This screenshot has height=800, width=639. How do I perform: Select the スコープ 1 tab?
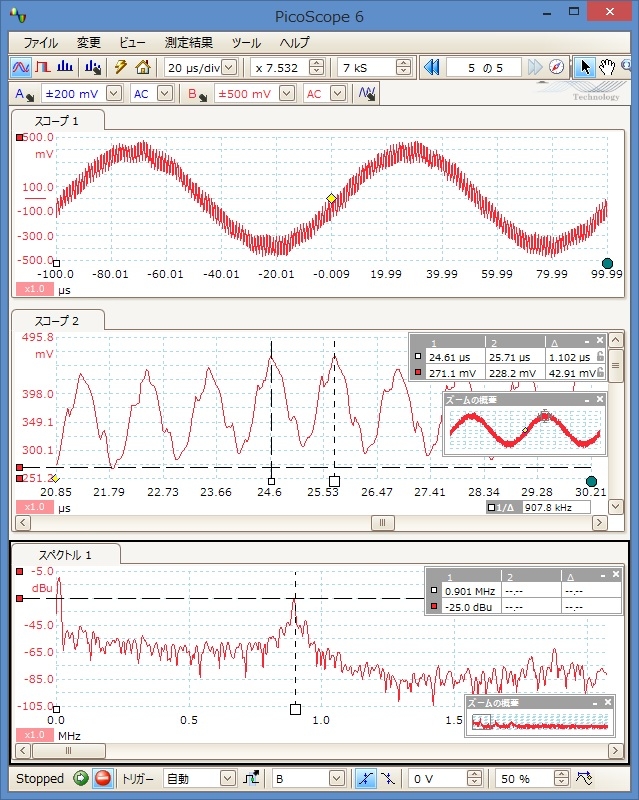point(57,121)
